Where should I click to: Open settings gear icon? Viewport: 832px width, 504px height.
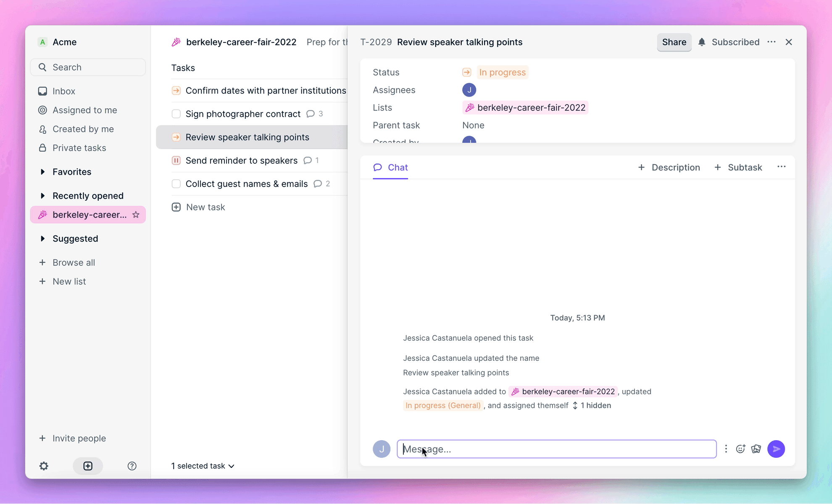44,466
